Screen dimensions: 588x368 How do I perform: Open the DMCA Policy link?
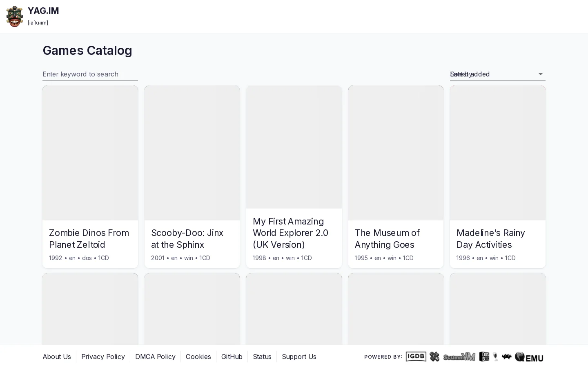[x=155, y=357]
